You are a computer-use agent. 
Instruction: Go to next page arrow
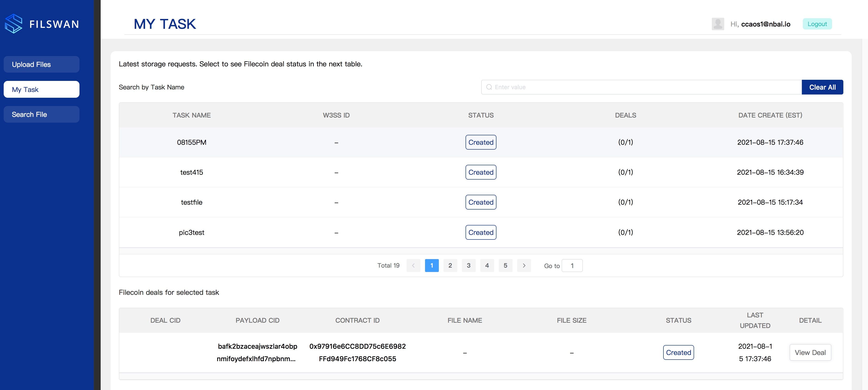click(x=524, y=266)
